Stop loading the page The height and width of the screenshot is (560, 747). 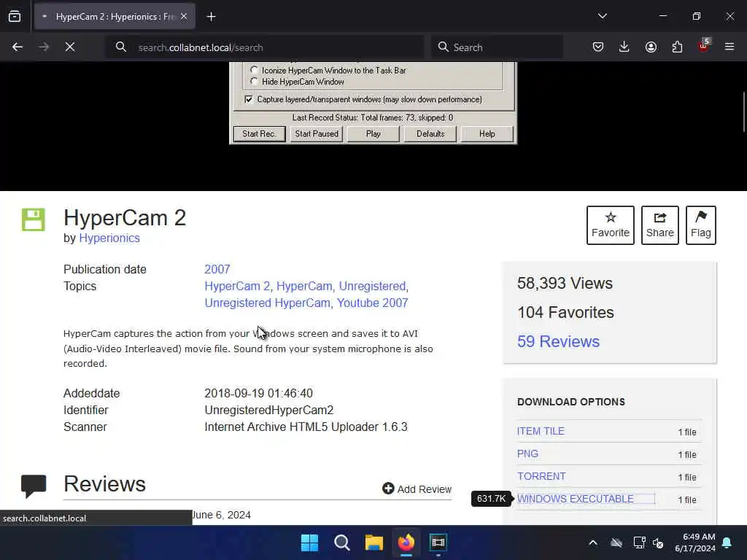pos(70,47)
